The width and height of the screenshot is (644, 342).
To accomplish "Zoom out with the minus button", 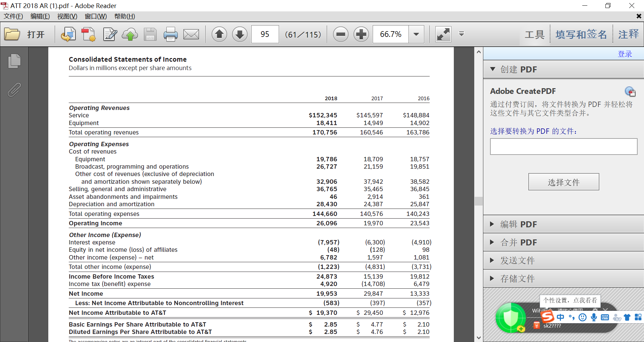I will click(341, 34).
